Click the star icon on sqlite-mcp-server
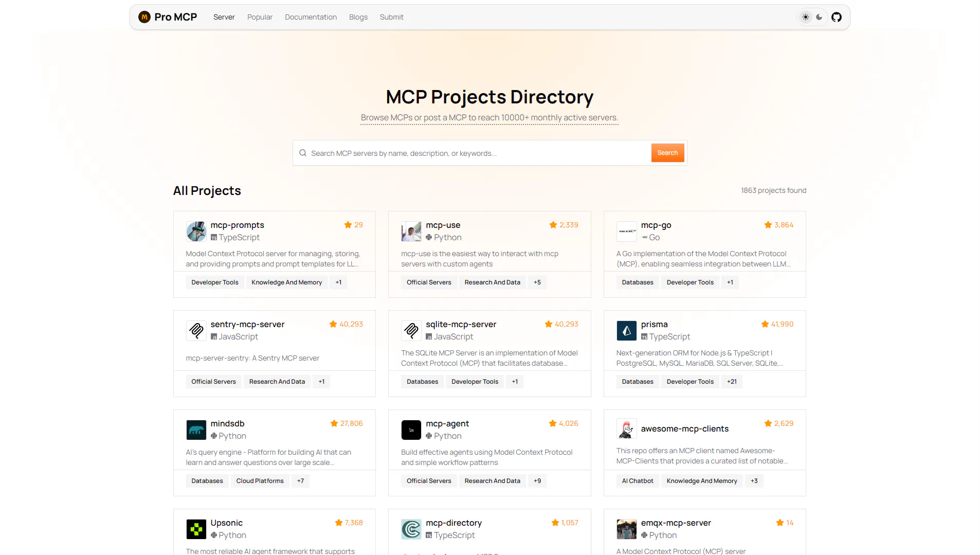 (x=549, y=324)
